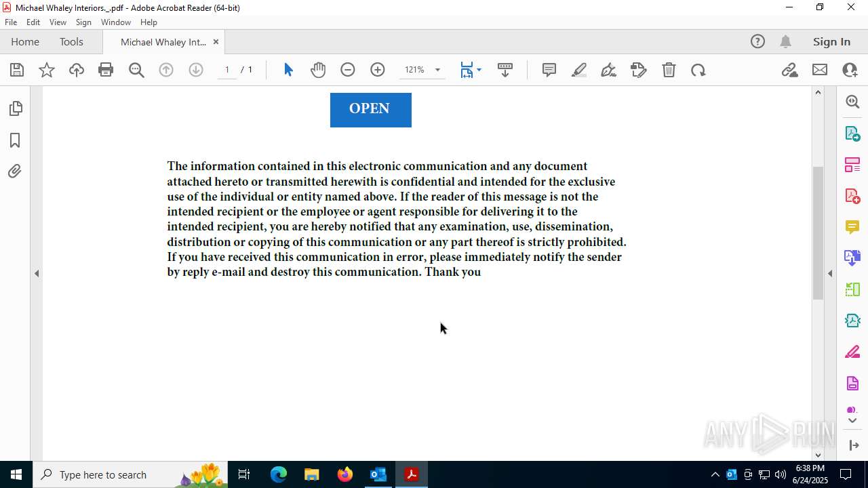Show more tools chevron in right pane
Screen dimensions: 868x488
pos(852,421)
